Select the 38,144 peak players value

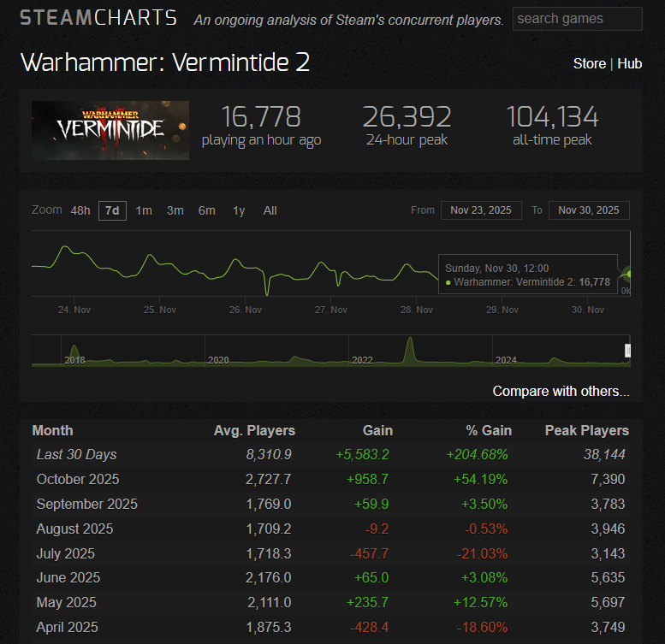click(x=604, y=455)
